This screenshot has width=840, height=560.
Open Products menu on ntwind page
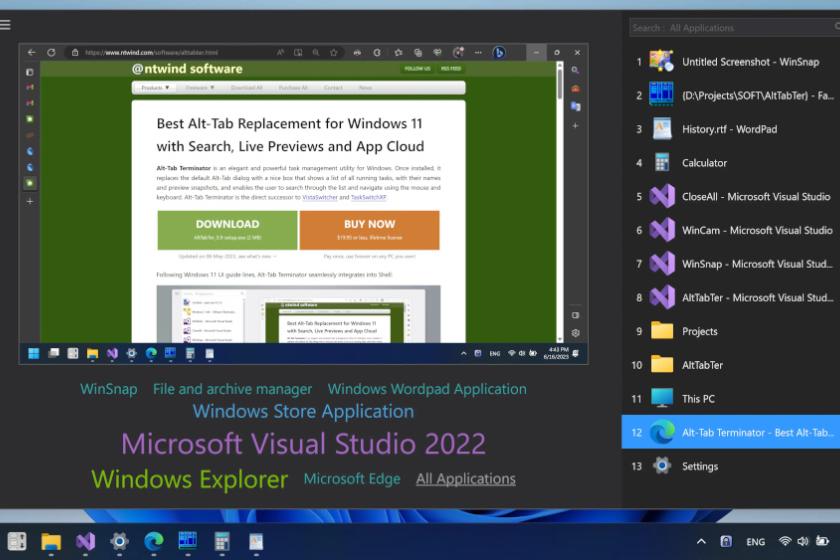click(x=155, y=88)
